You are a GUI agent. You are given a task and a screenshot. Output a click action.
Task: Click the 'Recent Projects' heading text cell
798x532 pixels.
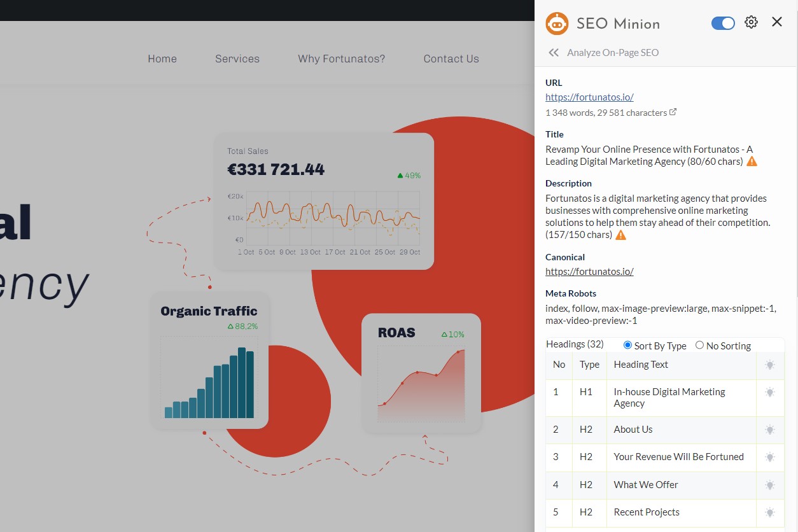tap(682, 512)
